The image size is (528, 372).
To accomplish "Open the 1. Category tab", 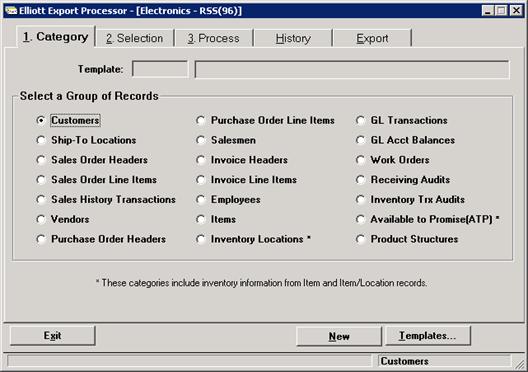I will 56,37.
